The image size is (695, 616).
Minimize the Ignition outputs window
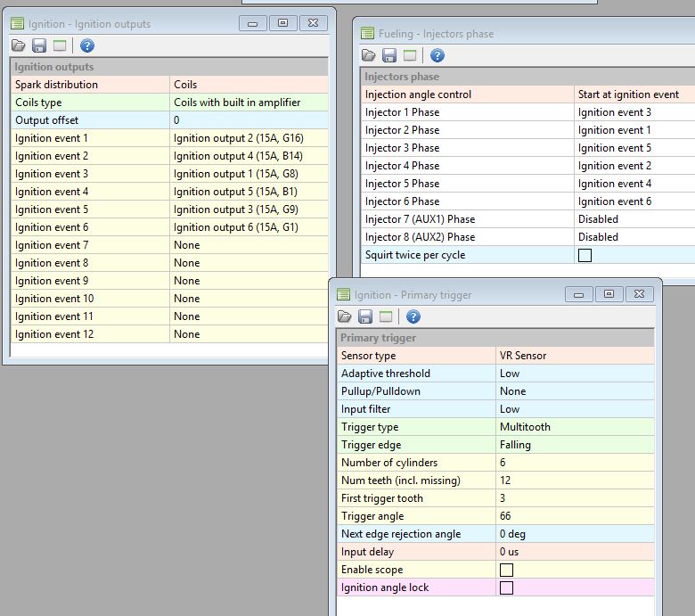click(253, 23)
